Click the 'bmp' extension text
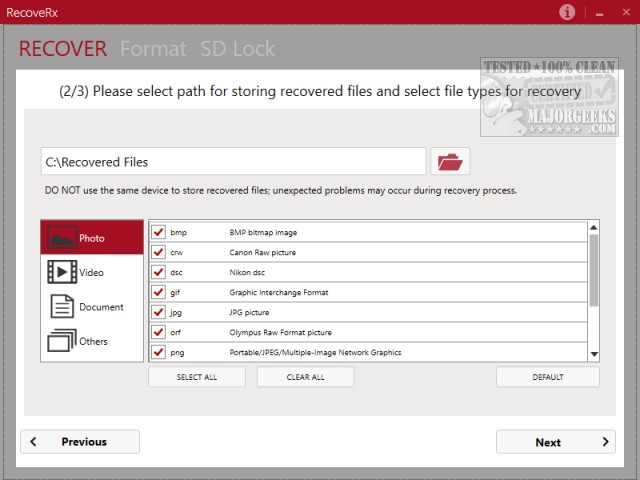Image resolution: width=640 pixels, height=480 pixels. (x=178, y=232)
